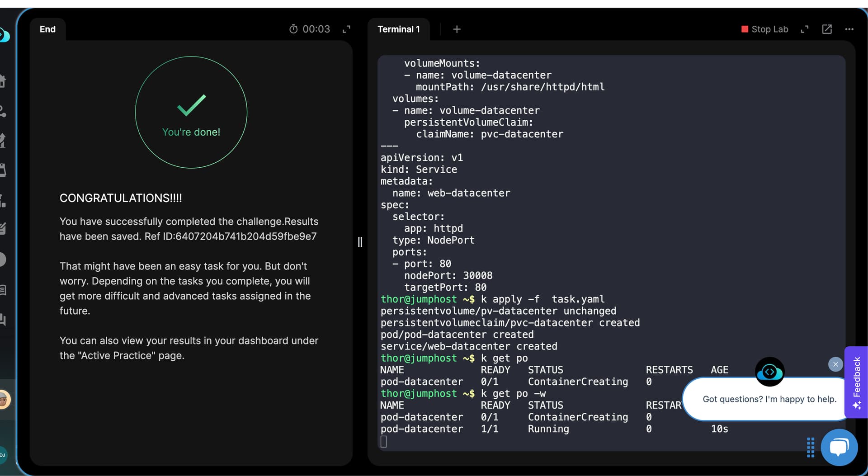This screenshot has height=476, width=868.
Task: Click the lab timer showing 00:03
Action: pos(310,29)
